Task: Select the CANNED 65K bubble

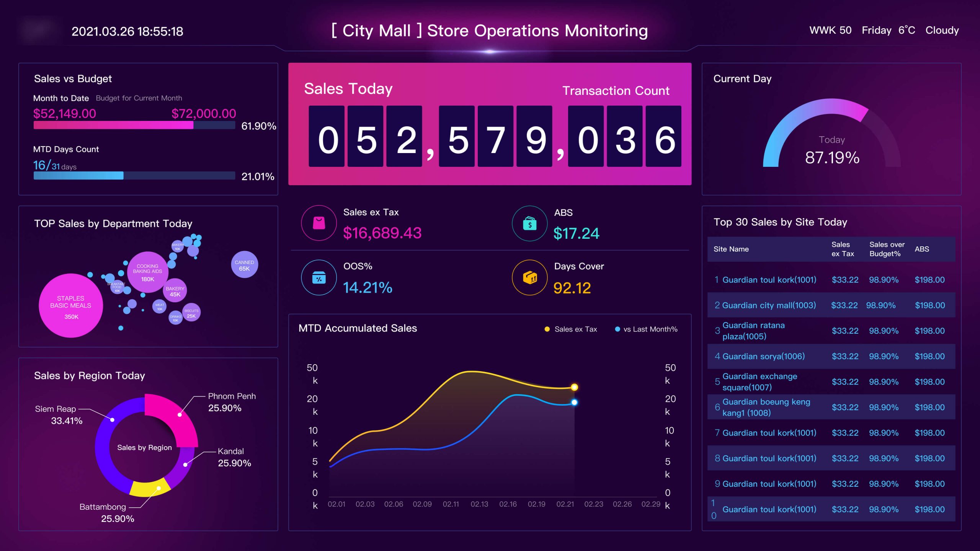Action: pos(245,264)
